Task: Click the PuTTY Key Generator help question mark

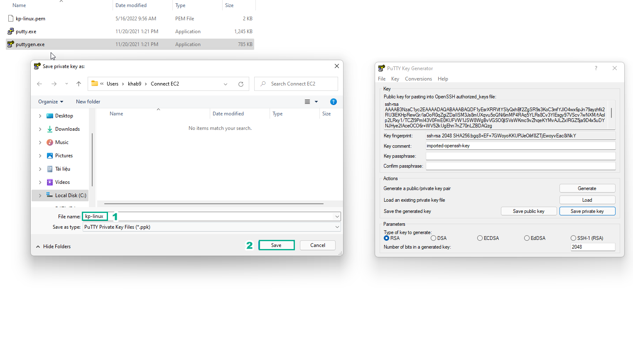Action: [596, 68]
